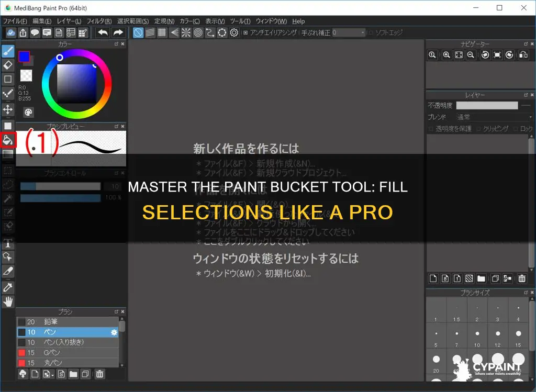Toggle クリッピング checkbox
The width and height of the screenshot is (536, 392).
pos(478,129)
